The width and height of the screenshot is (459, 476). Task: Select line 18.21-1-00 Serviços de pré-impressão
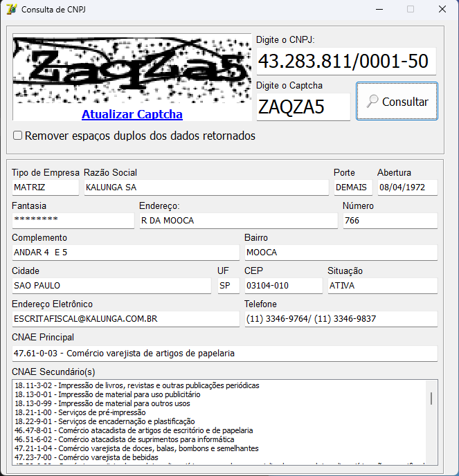(80, 412)
